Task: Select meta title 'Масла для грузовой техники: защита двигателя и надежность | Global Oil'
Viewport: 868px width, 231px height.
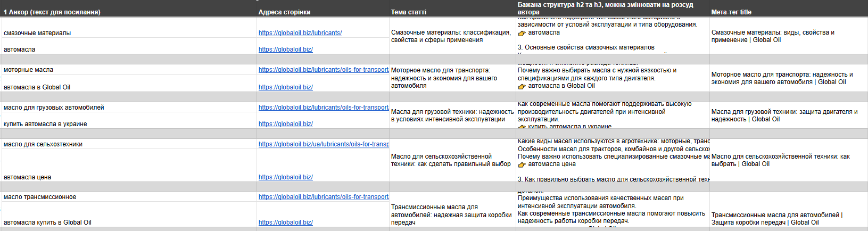Action: pos(789,115)
